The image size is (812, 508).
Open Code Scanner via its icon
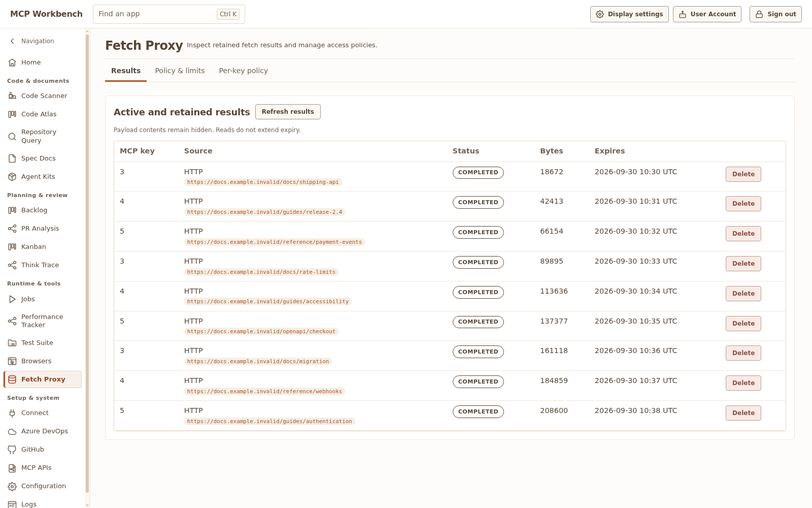12,96
